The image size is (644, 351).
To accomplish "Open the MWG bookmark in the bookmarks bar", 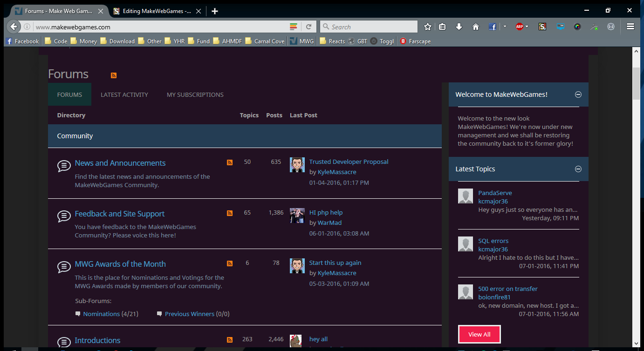I will tap(301, 41).
